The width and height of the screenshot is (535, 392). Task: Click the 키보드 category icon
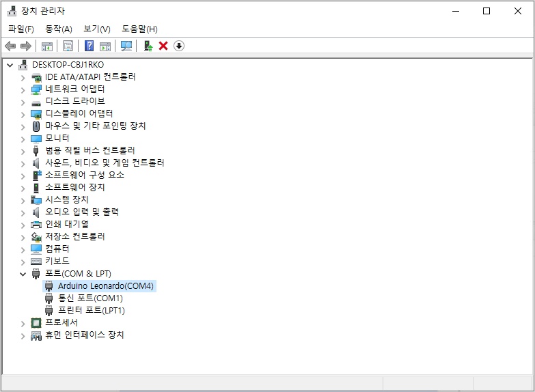pyautogui.click(x=36, y=262)
